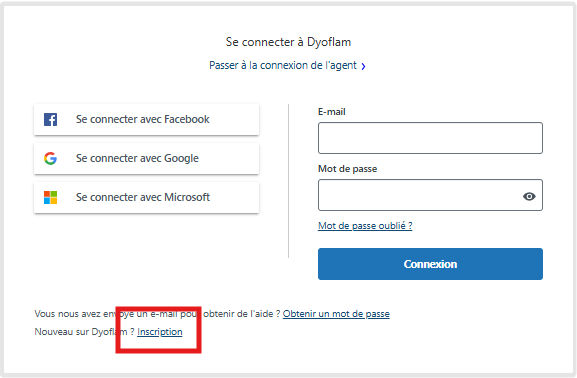Choose 'Se connecter avec Google' option
577x378 pixels.
pyautogui.click(x=146, y=158)
